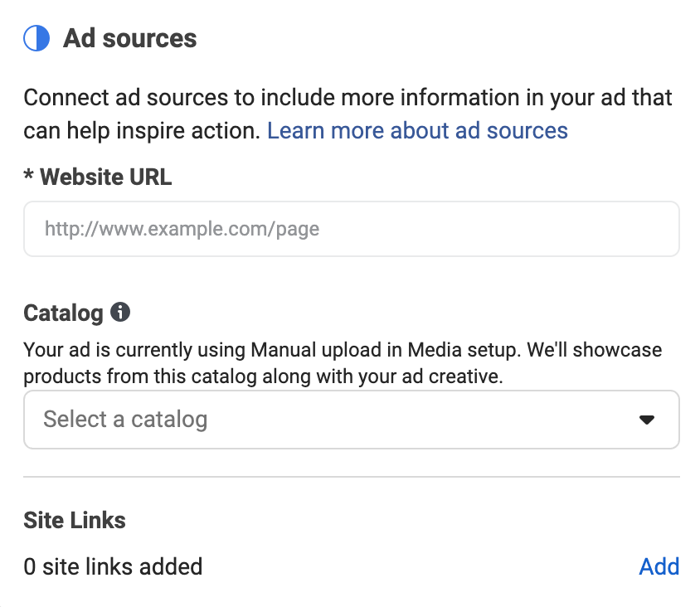The width and height of the screenshot is (700, 607).
Task: Click the 'Select a catalog' placeholder text
Action: tap(125, 419)
